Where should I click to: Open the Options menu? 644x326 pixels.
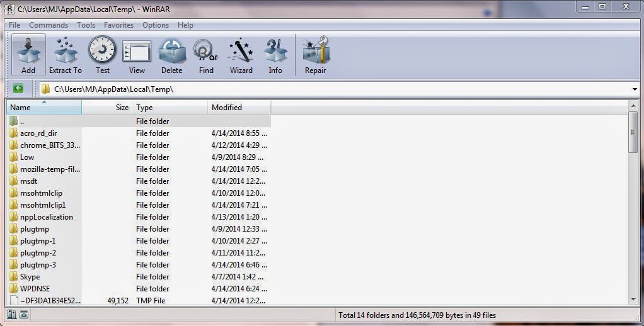click(156, 25)
